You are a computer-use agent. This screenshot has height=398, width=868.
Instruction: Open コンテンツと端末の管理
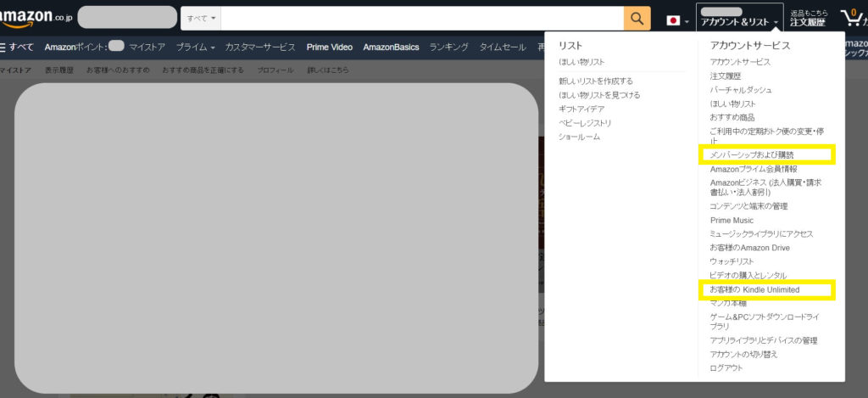point(749,206)
